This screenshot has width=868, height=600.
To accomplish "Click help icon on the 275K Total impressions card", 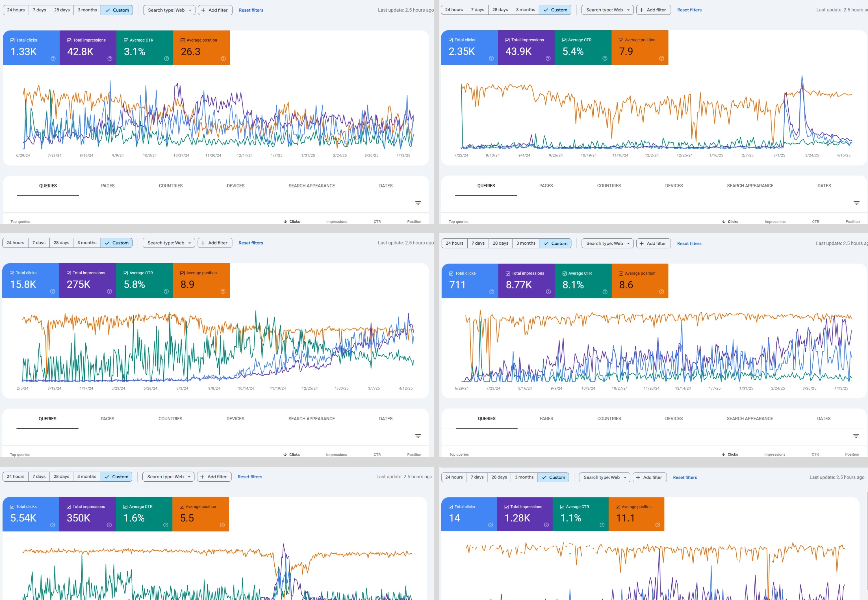I will 109,291.
